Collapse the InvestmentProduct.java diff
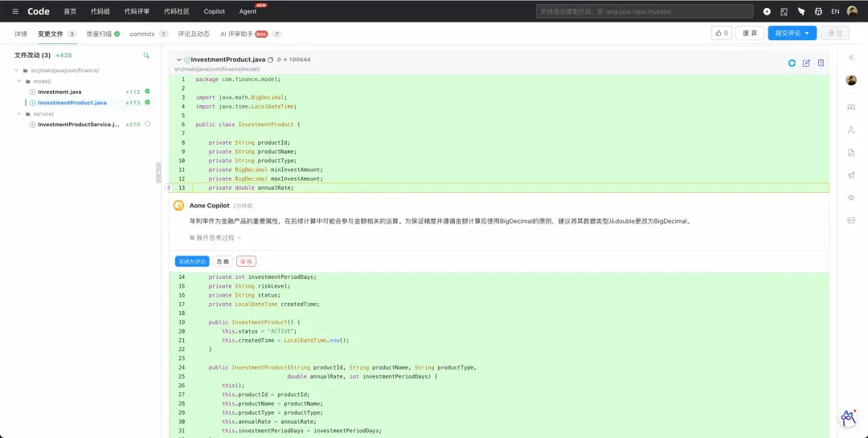This screenshot has width=868, height=438. (x=178, y=59)
